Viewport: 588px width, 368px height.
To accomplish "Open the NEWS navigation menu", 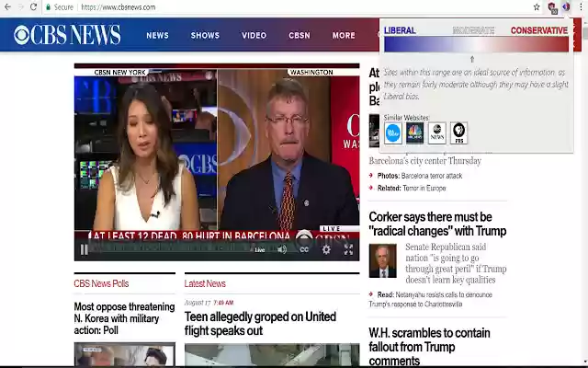I will 157,35.
